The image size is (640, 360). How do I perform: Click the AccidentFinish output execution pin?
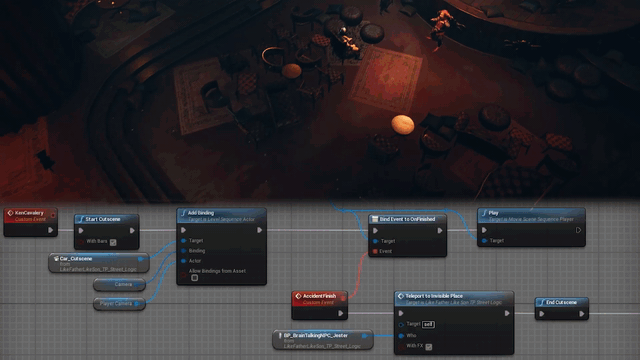tap(341, 313)
